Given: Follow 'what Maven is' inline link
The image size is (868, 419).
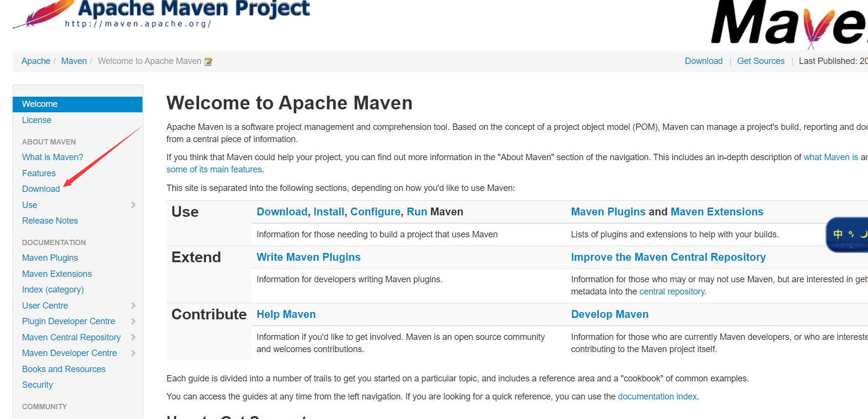Looking at the screenshot, I should (830, 157).
